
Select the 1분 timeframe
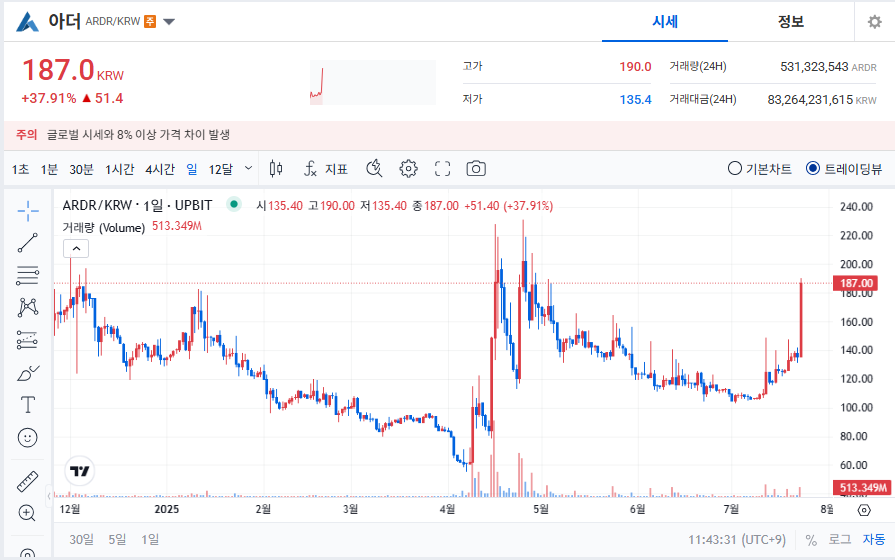tap(49, 169)
